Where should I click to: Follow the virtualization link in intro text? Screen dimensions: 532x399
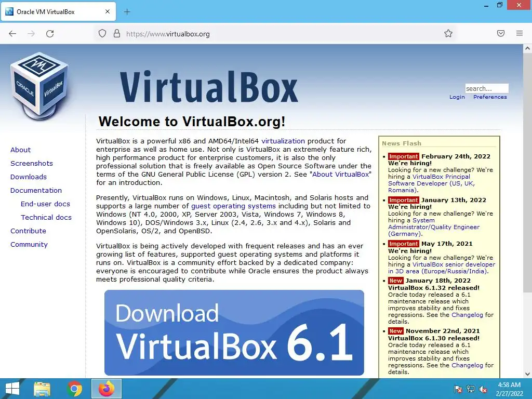283,141
